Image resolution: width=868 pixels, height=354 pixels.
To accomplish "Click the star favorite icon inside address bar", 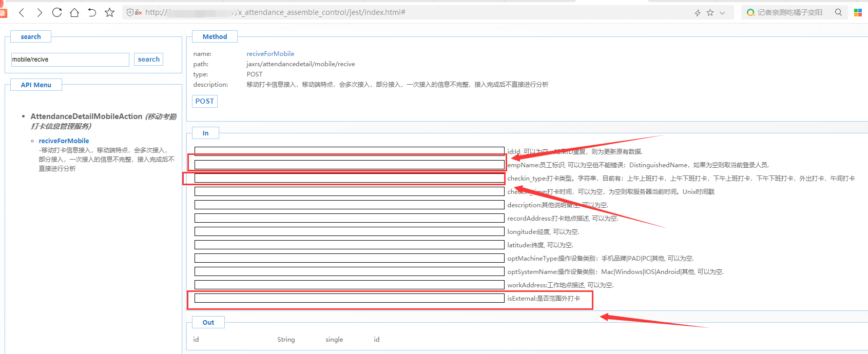I will coord(710,12).
